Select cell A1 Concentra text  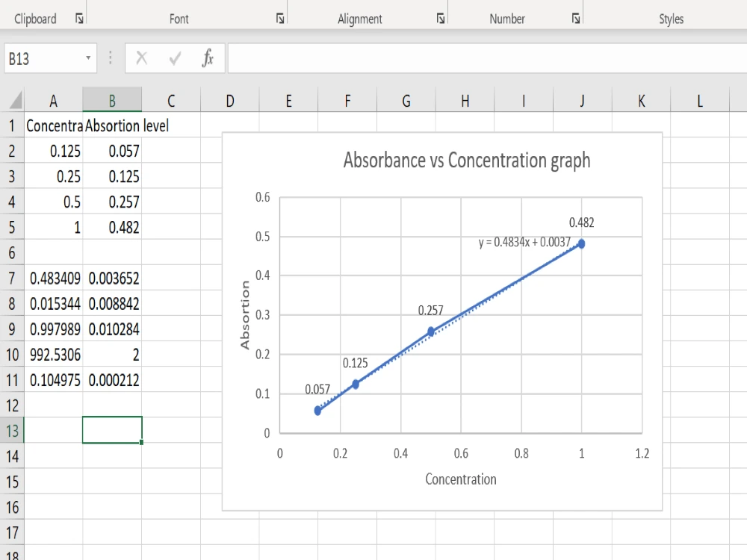[53, 125]
